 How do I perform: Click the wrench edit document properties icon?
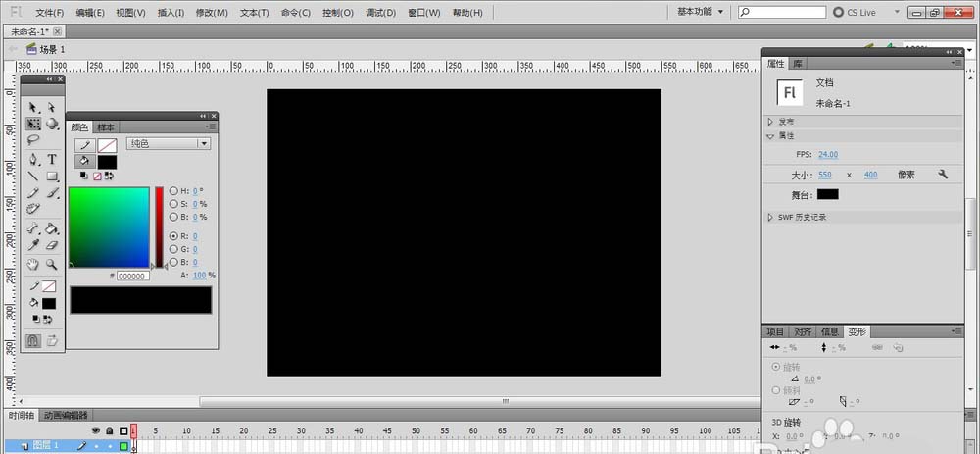click(x=943, y=175)
